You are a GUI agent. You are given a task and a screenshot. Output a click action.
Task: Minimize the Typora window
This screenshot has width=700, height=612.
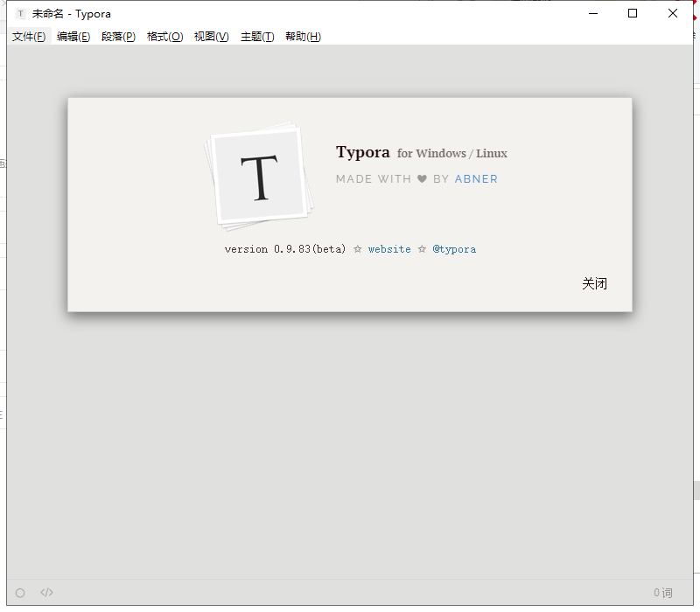point(593,13)
